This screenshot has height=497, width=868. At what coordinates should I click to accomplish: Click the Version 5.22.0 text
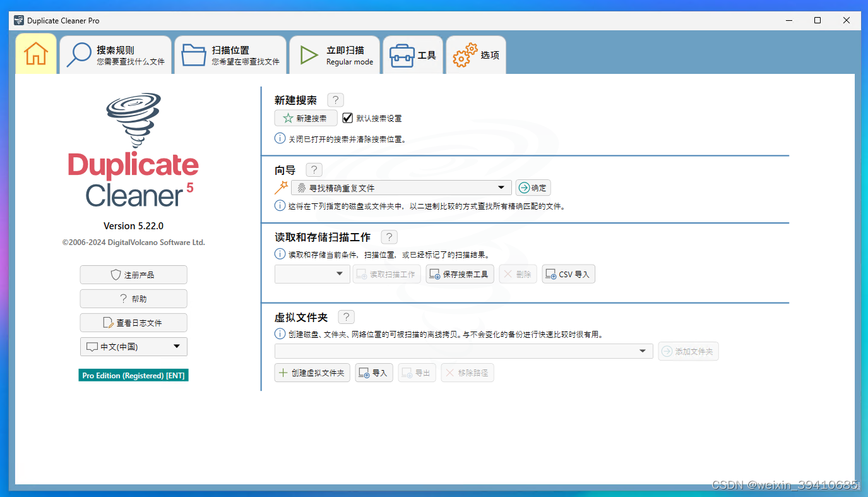click(133, 225)
